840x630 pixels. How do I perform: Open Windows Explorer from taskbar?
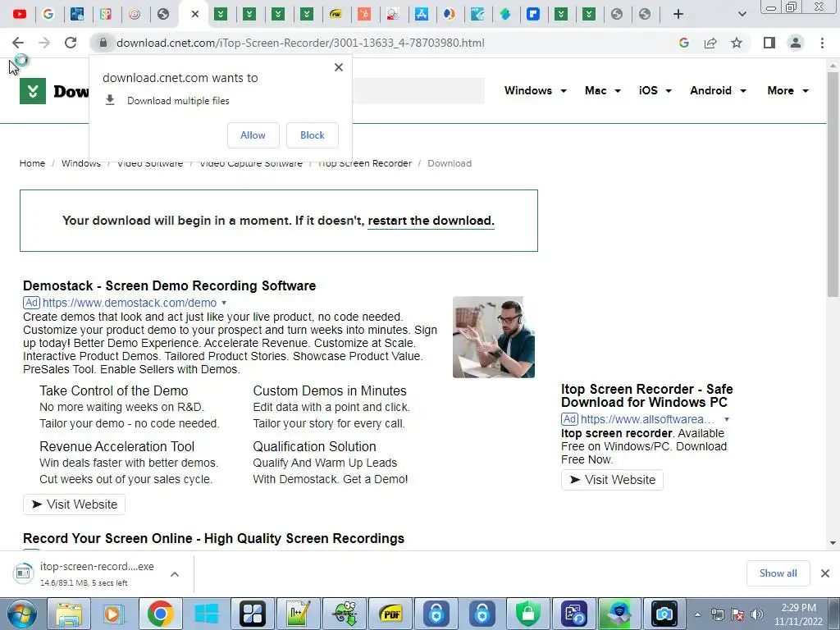[69, 614]
